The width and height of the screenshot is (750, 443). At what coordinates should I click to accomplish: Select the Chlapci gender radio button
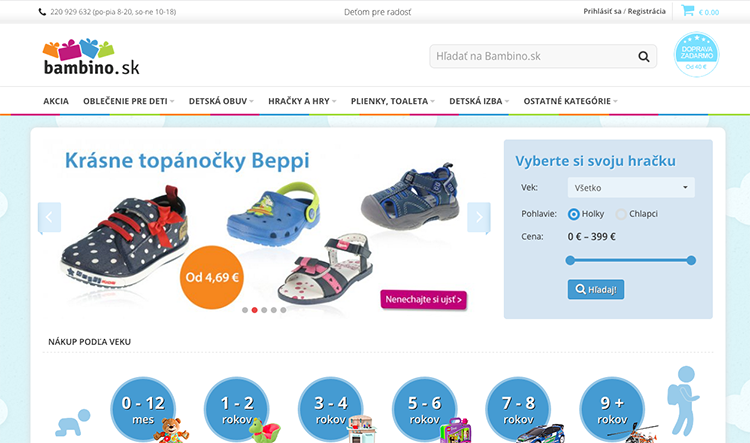621,214
